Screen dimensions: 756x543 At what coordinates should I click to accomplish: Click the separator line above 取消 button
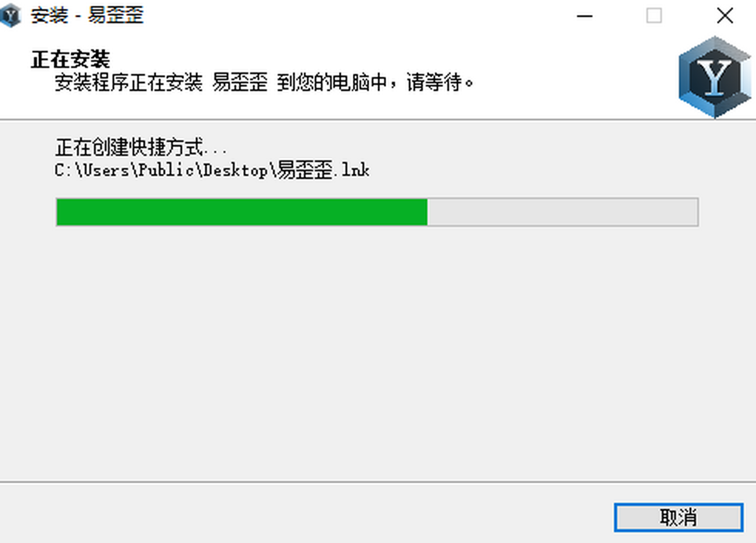(378, 483)
